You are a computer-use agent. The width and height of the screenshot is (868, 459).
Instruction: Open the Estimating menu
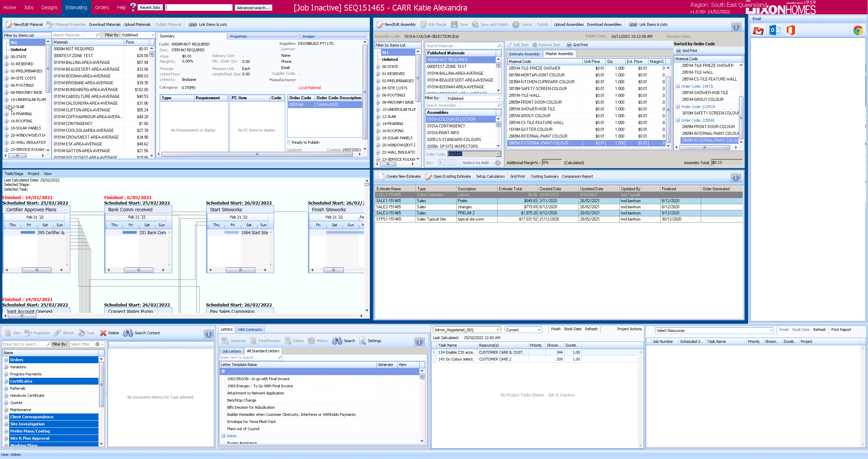point(76,7)
